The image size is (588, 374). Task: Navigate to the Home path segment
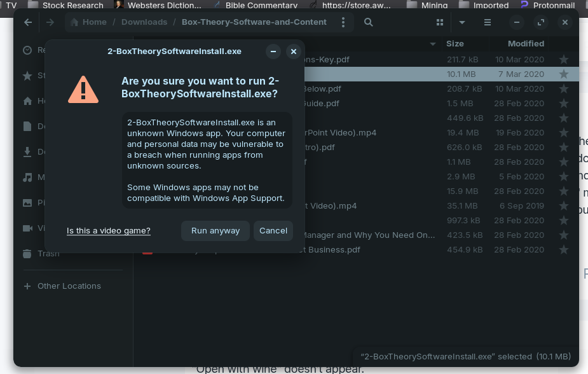(x=88, y=22)
